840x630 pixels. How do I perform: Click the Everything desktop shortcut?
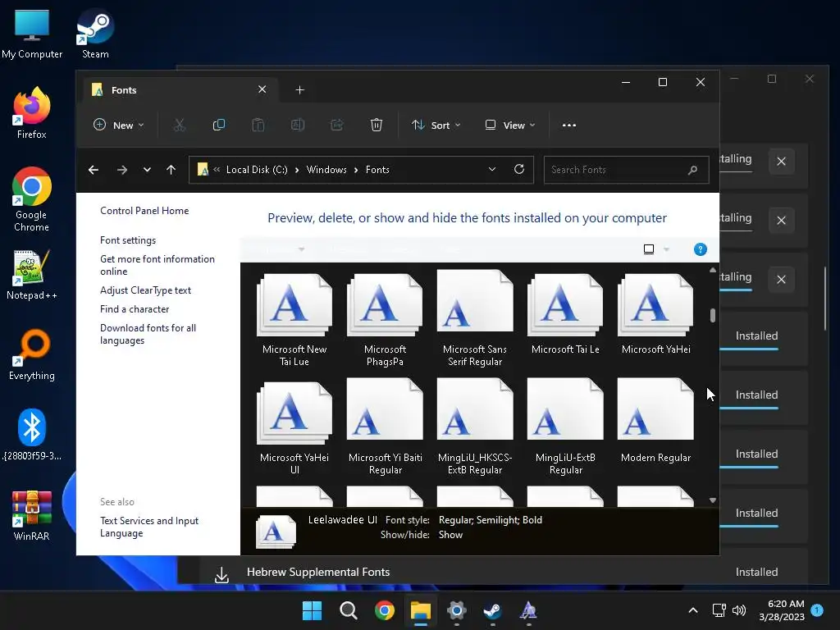click(32, 354)
